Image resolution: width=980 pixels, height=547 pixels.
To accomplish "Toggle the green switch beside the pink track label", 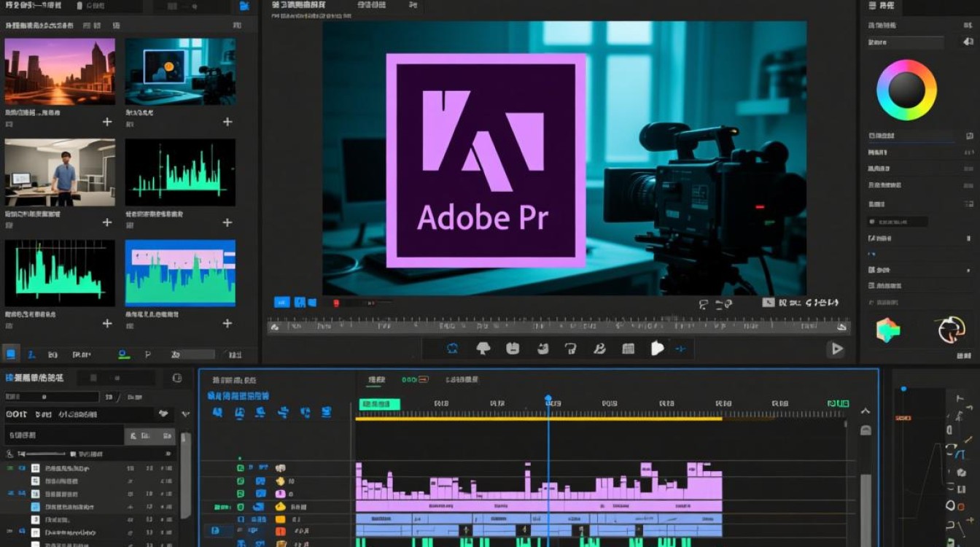I will click(x=241, y=494).
